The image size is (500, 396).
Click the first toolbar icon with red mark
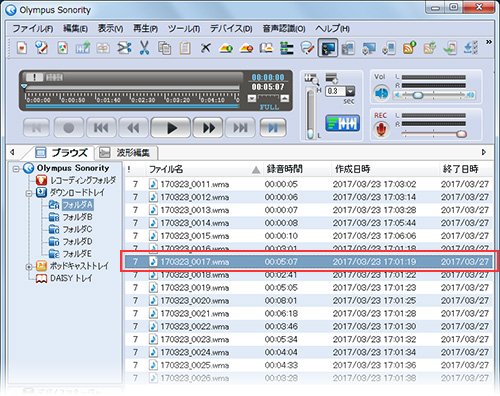(22, 48)
